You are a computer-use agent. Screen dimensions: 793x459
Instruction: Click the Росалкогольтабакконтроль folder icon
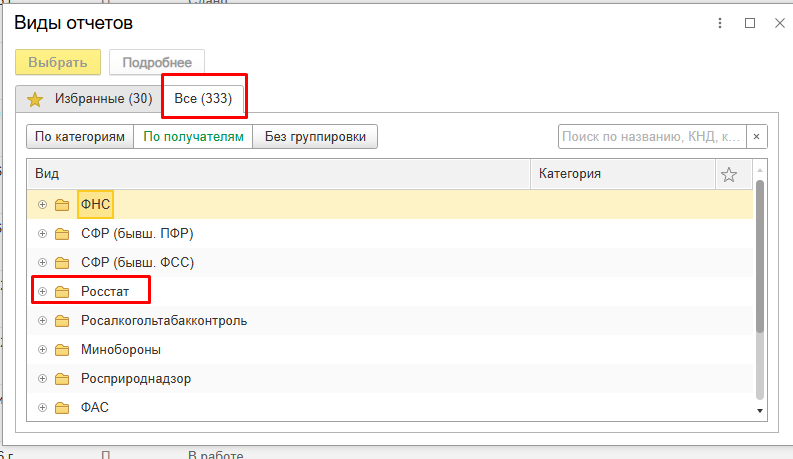(62, 320)
